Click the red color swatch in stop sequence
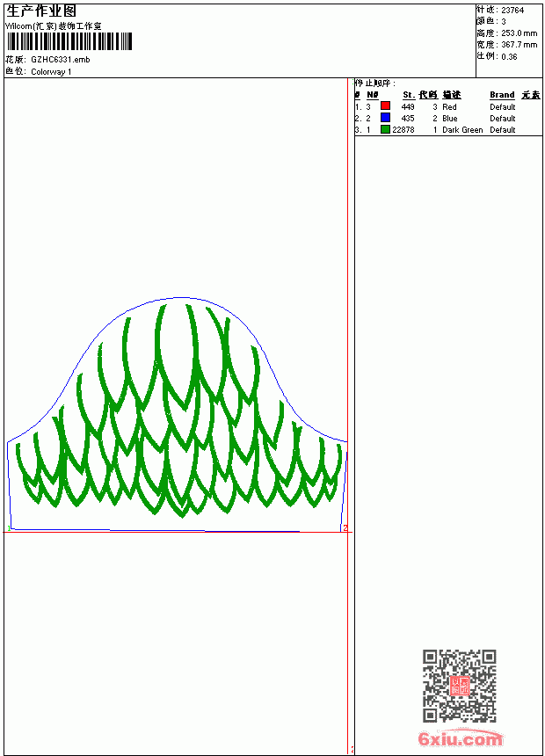The width and height of the screenshot is (545, 756). click(385, 106)
